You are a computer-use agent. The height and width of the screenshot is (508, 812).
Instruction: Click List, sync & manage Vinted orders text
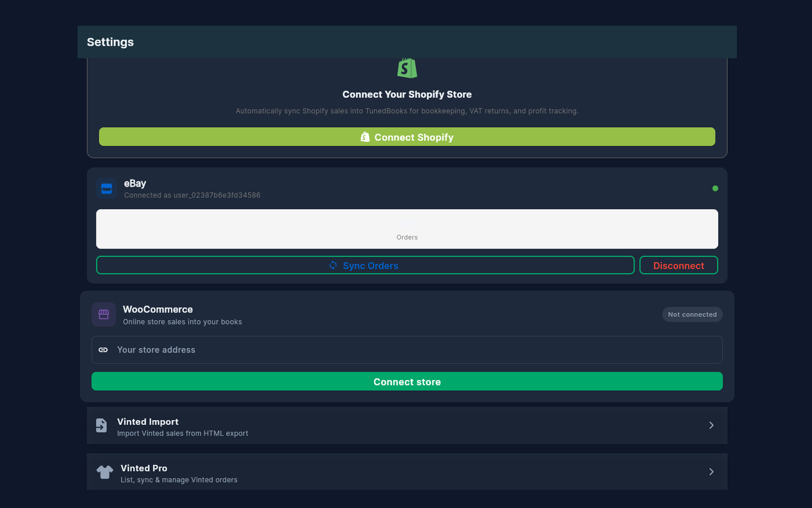click(179, 480)
